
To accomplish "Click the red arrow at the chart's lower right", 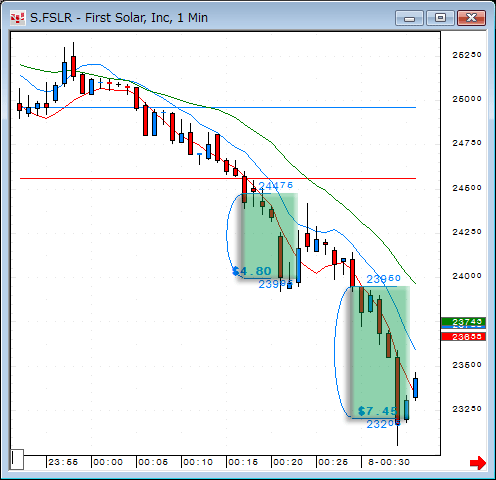I will click(x=478, y=463).
